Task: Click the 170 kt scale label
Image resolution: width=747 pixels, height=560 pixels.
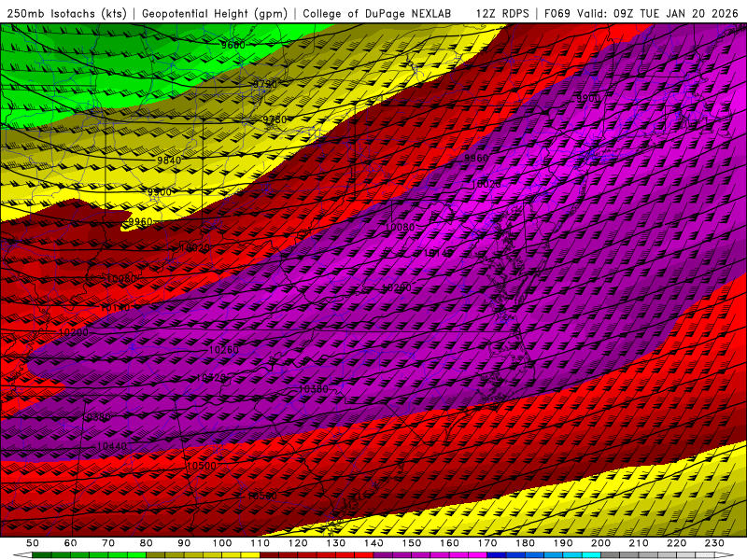Action: point(486,543)
